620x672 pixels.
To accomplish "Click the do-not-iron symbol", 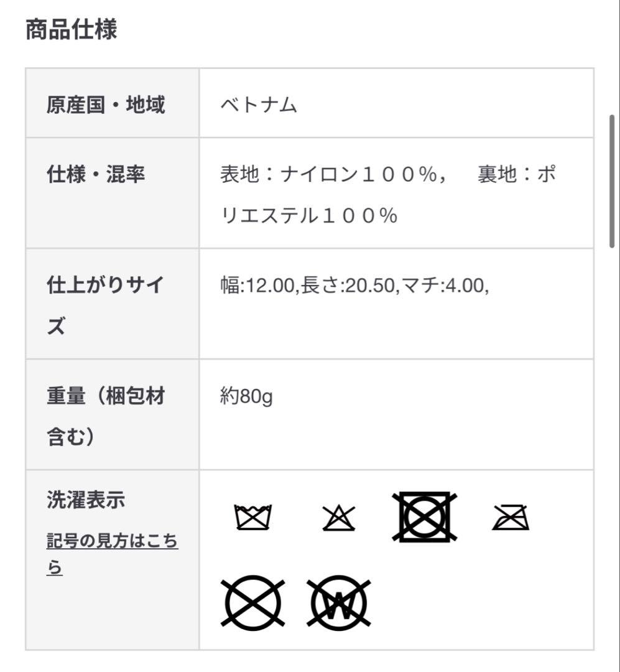I will click(x=511, y=517).
